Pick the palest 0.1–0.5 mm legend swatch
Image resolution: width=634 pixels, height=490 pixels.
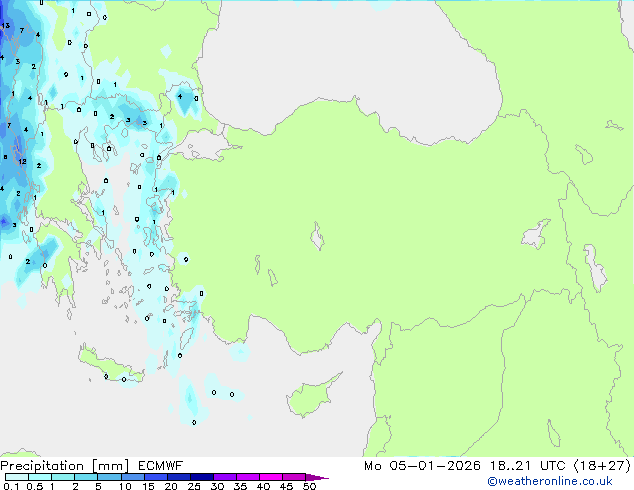(x=17, y=477)
